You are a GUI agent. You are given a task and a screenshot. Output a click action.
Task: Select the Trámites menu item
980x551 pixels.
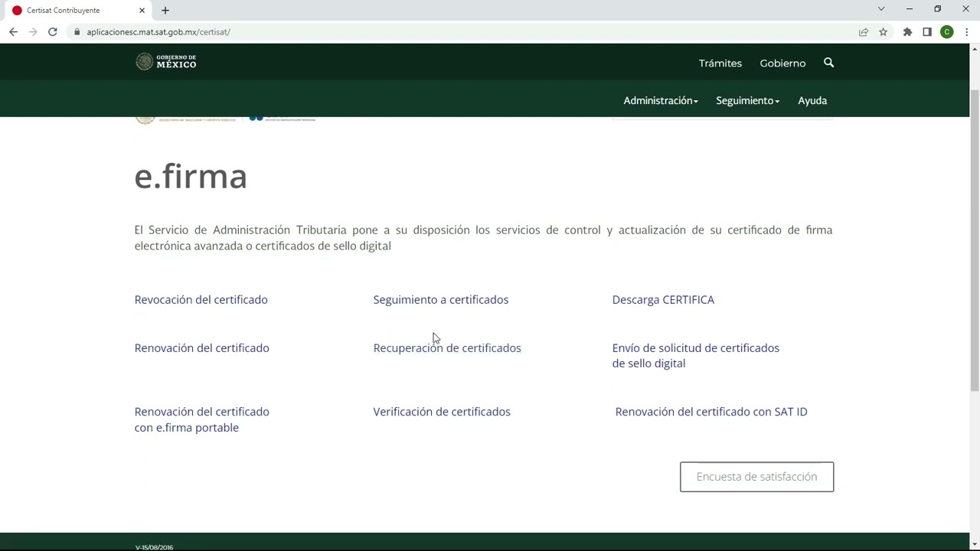720,63
